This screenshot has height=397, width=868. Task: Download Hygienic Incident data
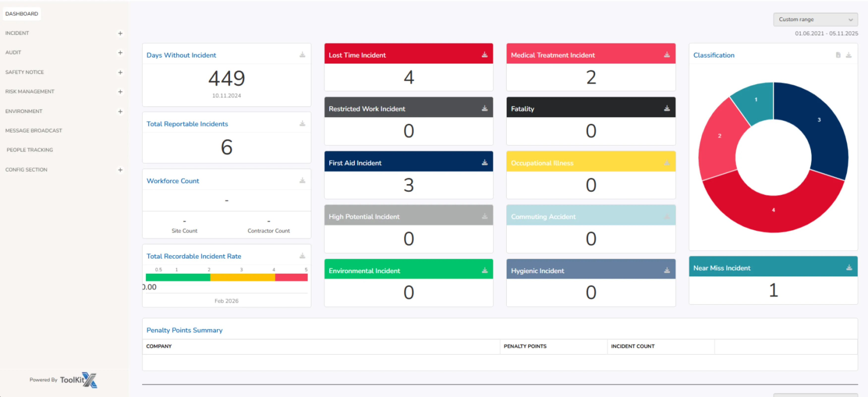pos(666,270)
